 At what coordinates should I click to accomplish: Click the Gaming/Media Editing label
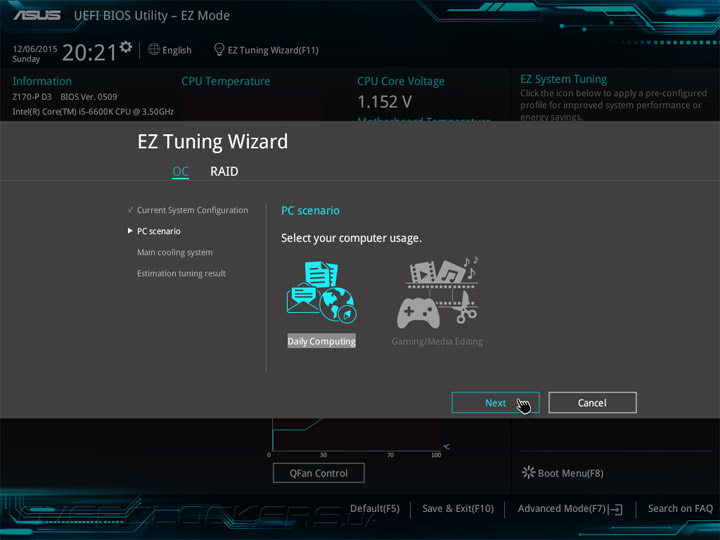coord(437,341)
